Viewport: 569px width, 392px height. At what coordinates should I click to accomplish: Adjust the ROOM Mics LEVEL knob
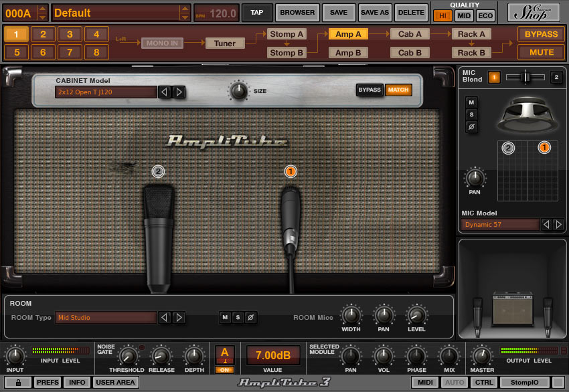click(416, 315)
